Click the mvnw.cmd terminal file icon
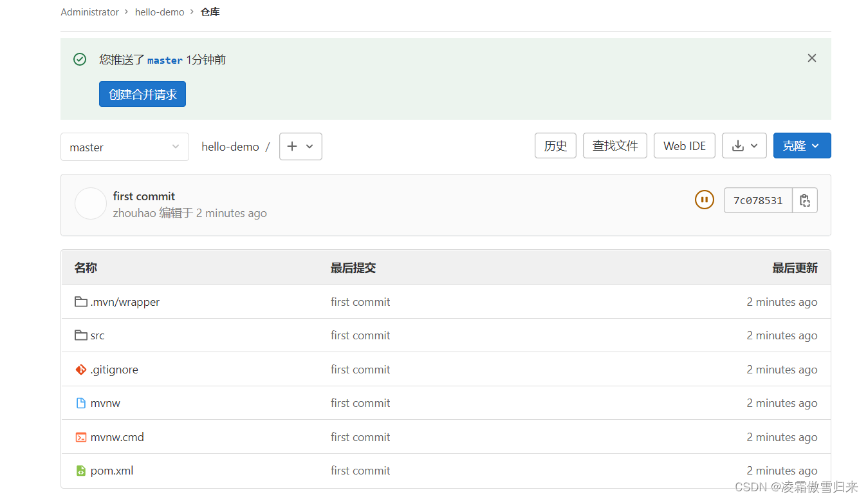 click(x=80, y=437)
